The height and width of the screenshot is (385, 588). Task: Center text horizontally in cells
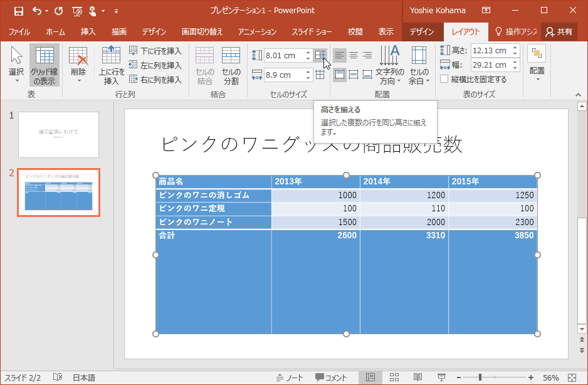352,55
